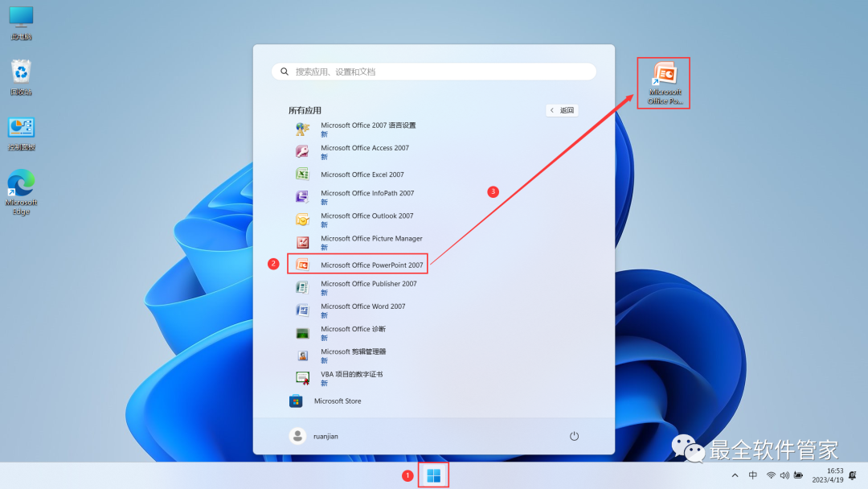868x489 pixels.
Task: Launch Access 2007 via its icon
Action: click(302, 152)
